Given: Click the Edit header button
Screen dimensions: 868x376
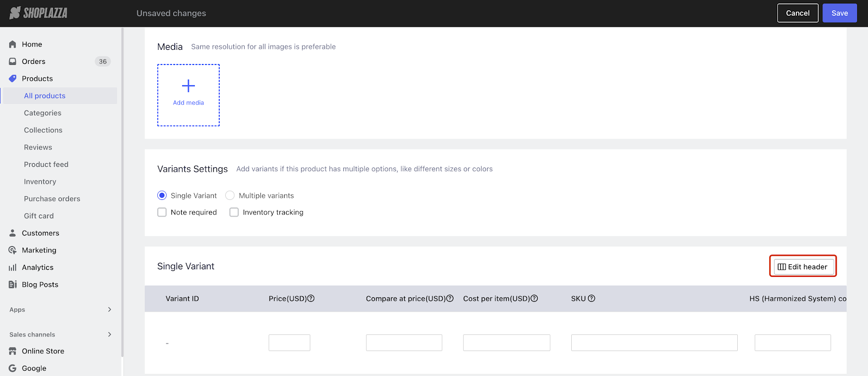Looking at the screenshot, I should click(x=803, y=267).
